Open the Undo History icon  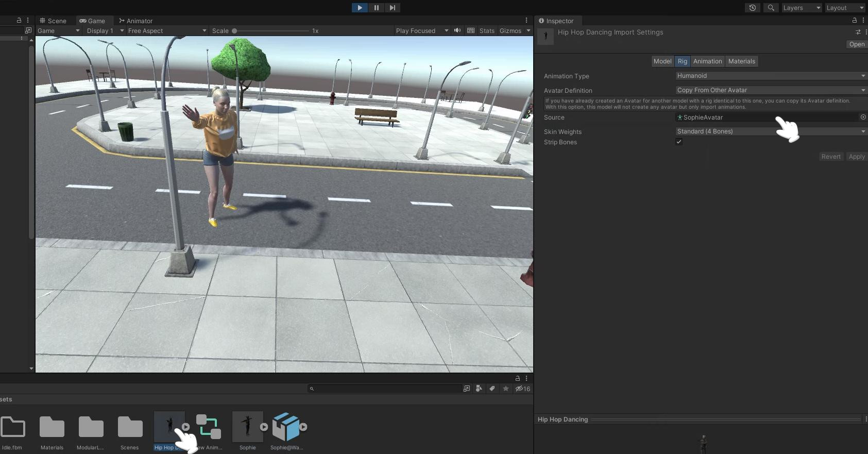pyautogui.click(x=753, y=8)
